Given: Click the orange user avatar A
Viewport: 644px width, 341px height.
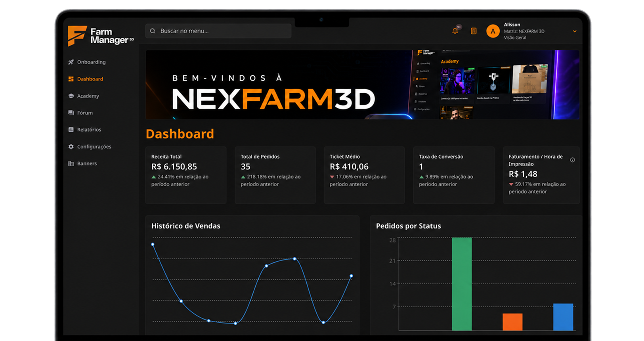Looking at the screenshot, I should click(493, 31).
